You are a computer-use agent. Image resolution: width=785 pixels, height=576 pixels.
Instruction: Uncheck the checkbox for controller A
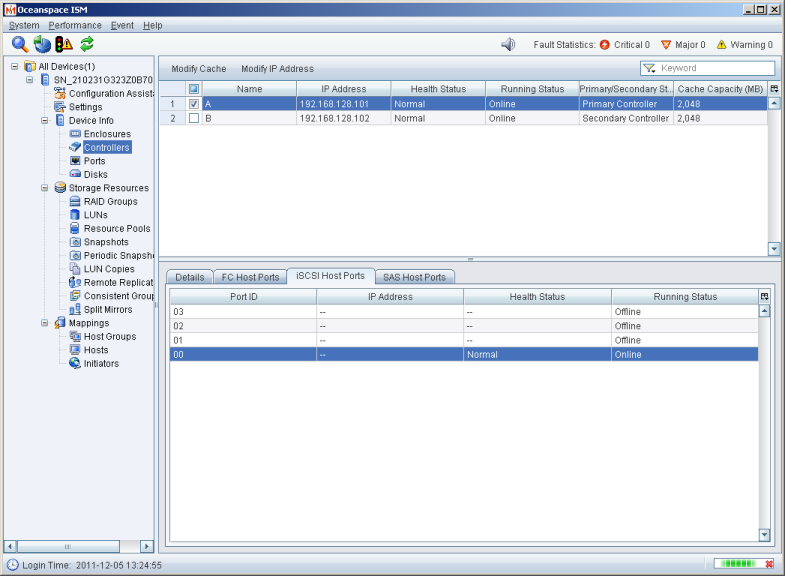(x=194, y=104)
